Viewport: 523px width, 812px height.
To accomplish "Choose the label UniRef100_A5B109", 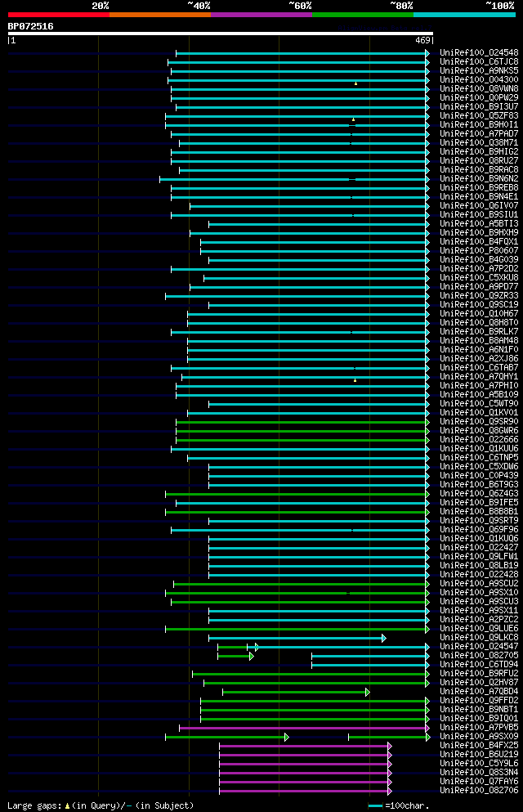I will click(x=479, y=395).
